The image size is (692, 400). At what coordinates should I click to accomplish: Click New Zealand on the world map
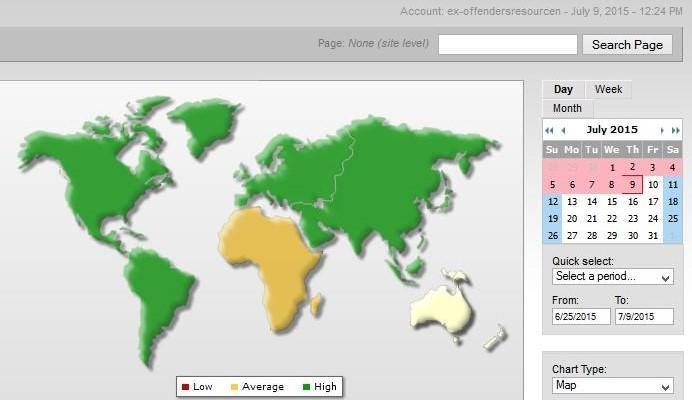coord(495,338)
